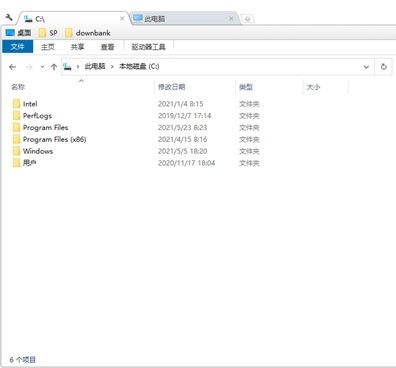Select the Program Files folder icon

point(16,127)
